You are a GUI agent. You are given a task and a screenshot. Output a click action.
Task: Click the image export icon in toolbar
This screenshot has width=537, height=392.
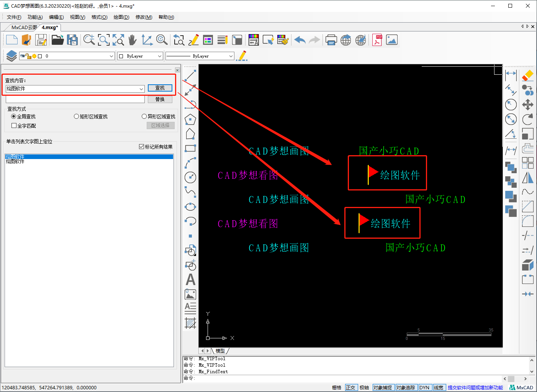coord(392,40)
